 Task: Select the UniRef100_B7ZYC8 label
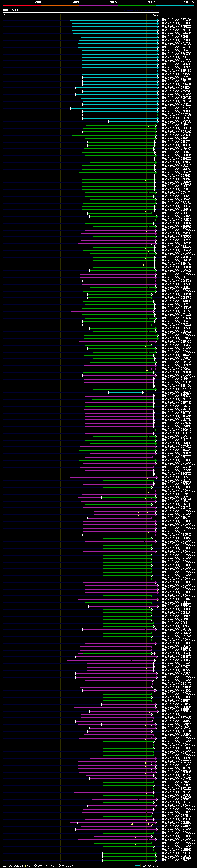tap(176, 761)
